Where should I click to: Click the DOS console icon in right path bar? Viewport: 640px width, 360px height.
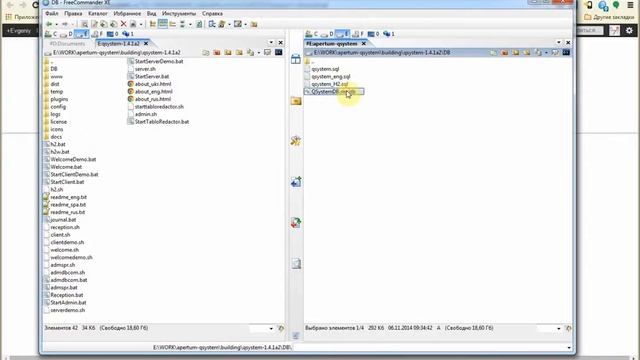point(566,52)
